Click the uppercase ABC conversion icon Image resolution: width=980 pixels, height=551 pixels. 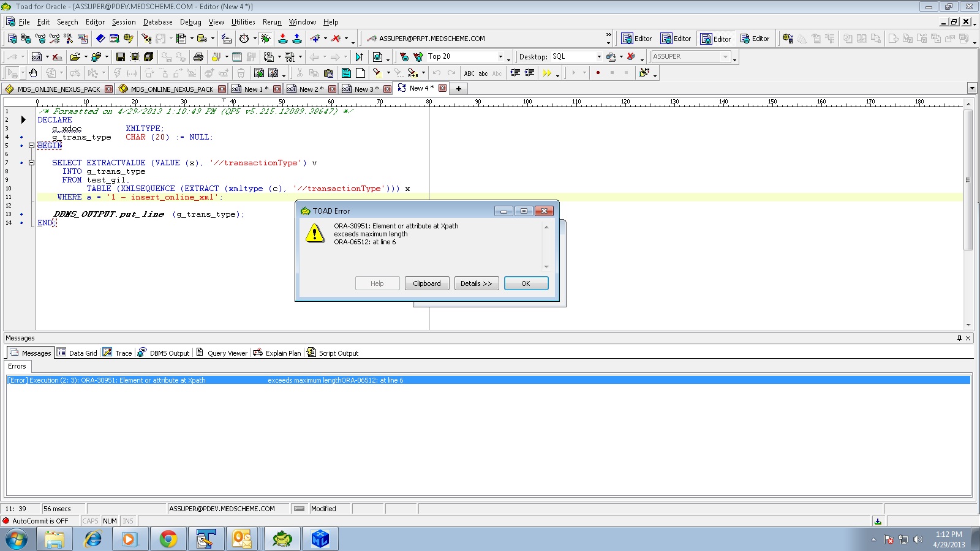pyautogui.click(x=469, y=73)
